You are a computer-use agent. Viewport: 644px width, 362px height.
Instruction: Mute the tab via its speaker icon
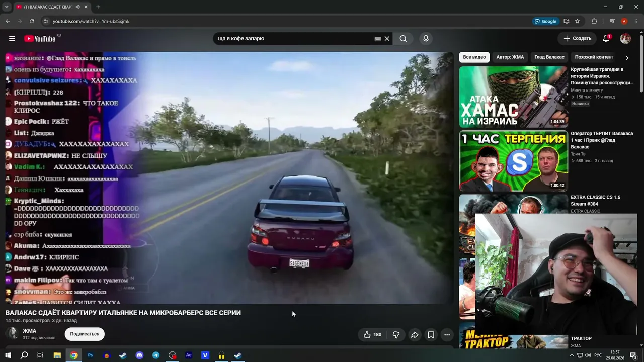(x=77, y=7)
